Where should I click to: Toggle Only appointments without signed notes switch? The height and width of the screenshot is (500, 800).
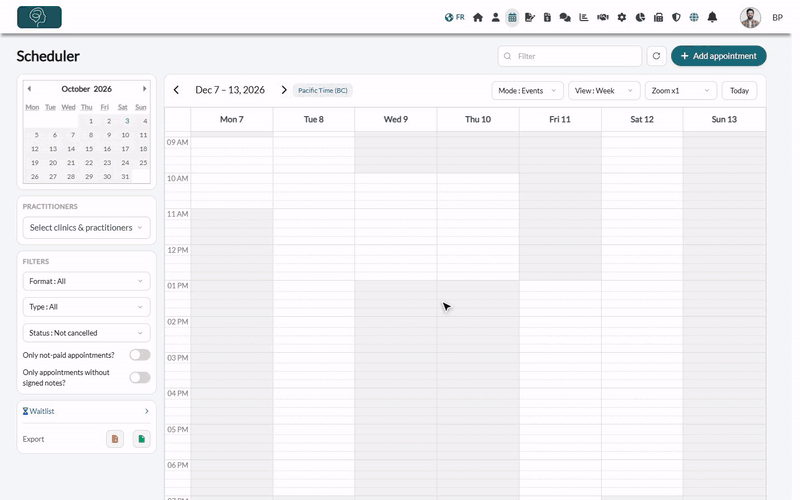tap(140, 378)
